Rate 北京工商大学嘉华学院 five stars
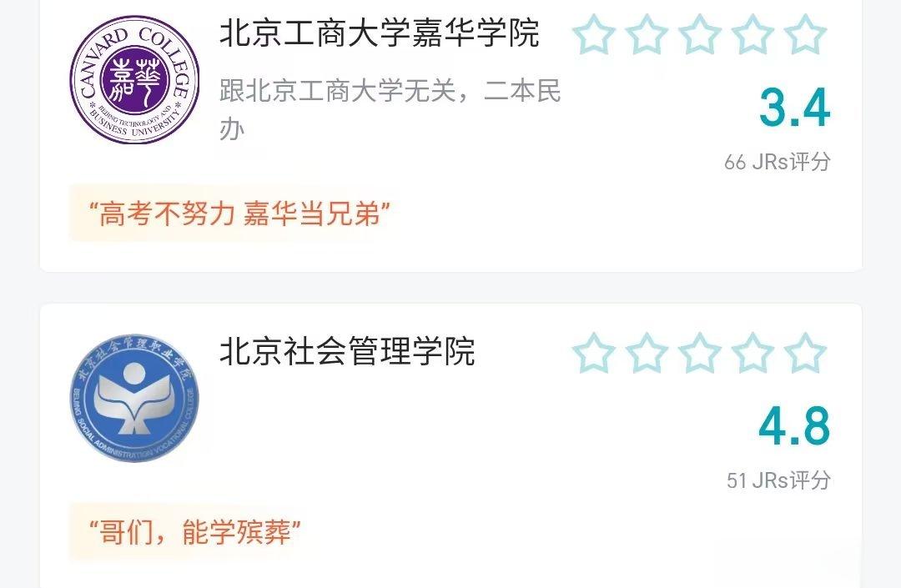 [x=805, y=34]
